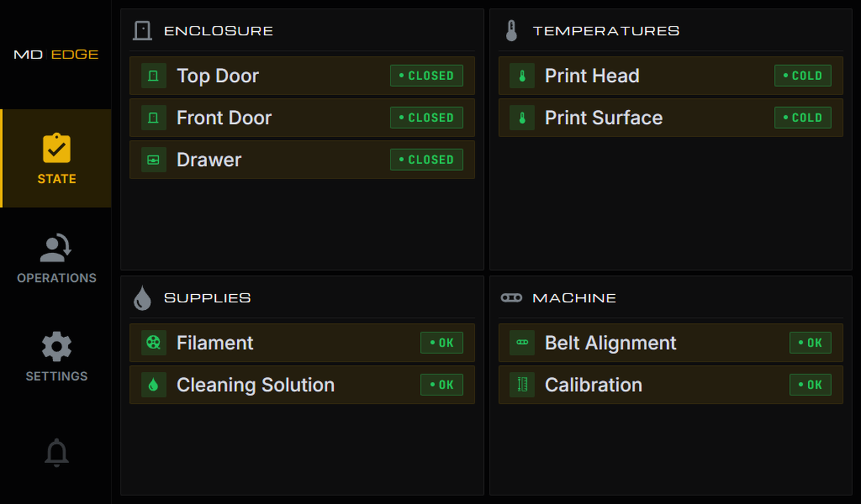
Task: Click the notification bell icon
Action: point(57,452)
